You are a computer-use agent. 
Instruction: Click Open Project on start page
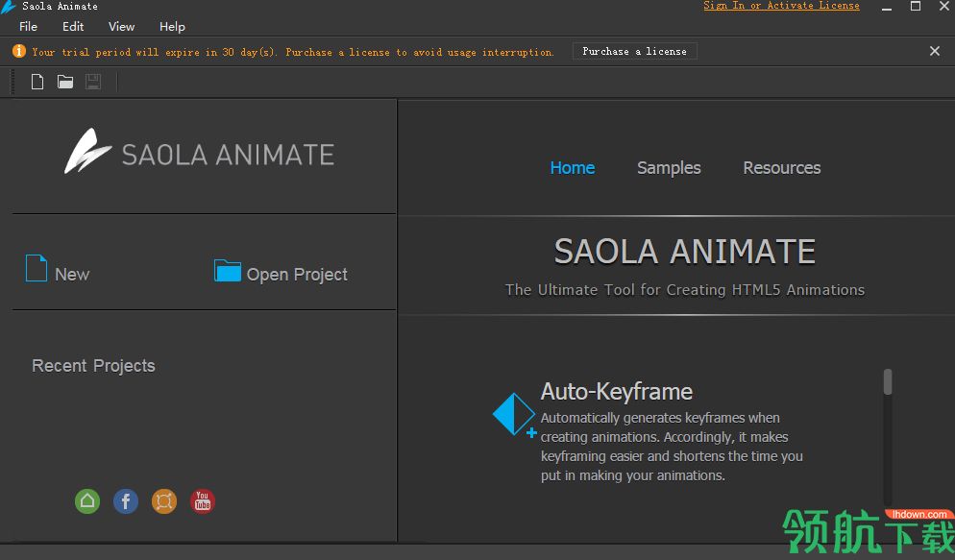281,272
